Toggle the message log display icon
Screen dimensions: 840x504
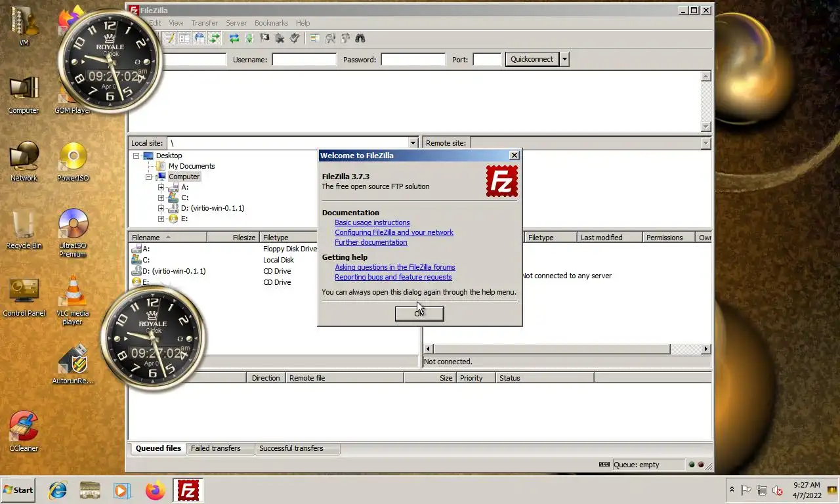point(169,39)
